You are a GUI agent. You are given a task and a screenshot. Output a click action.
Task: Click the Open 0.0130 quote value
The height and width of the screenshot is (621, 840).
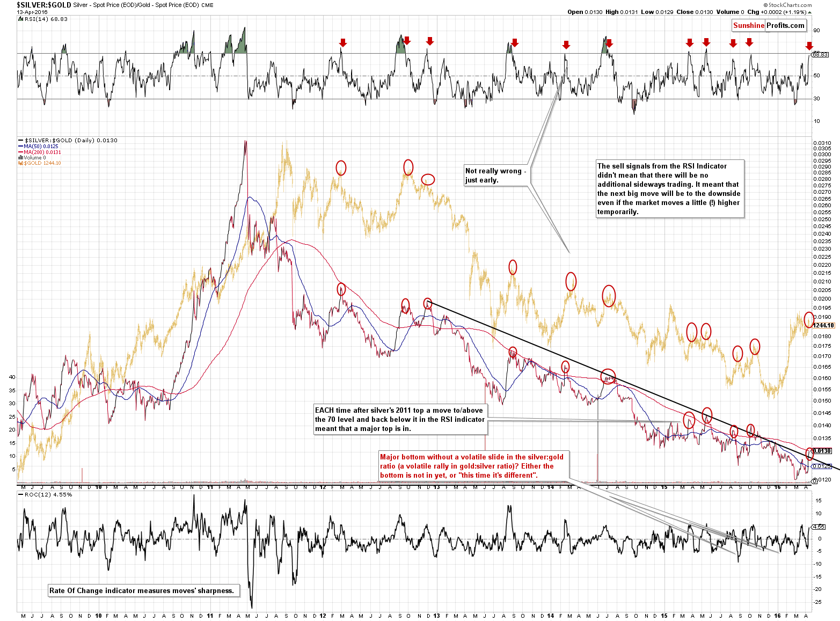click(585, 12)
